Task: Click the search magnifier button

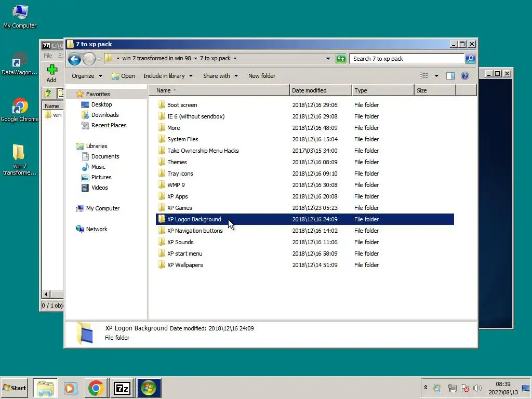Action: 470,59
